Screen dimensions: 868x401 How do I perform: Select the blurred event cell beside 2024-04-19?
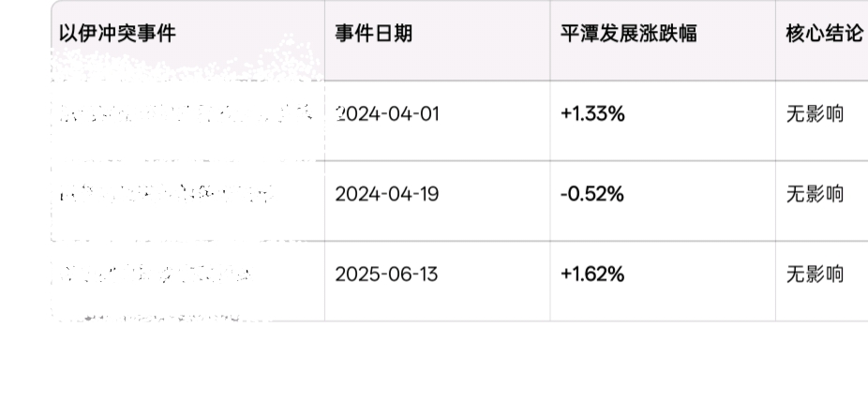click(169, 195)
